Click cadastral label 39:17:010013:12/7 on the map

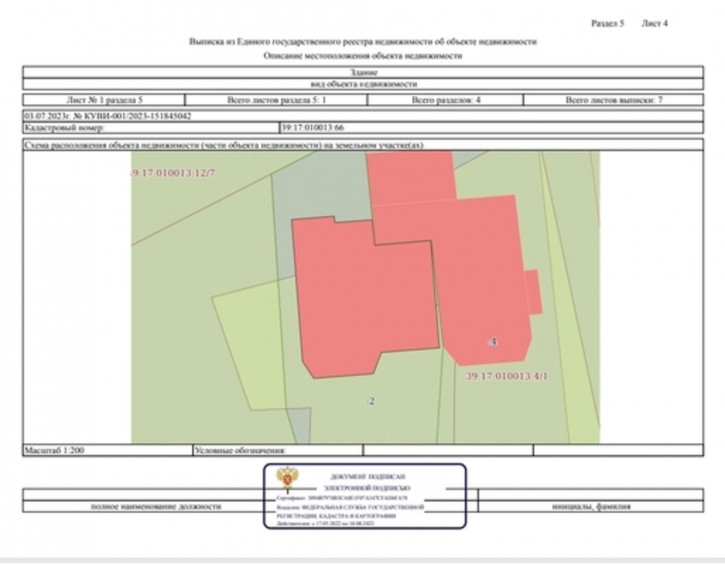173,173
